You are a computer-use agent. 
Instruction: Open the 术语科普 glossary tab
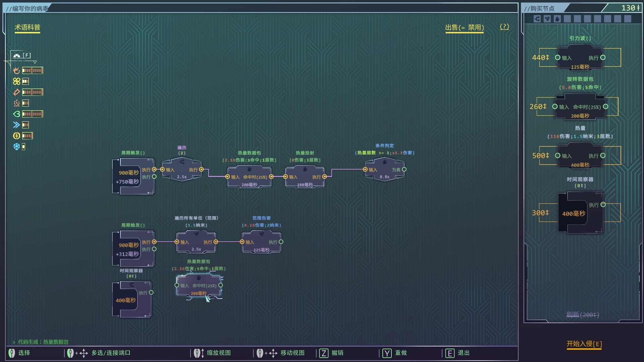(x=27, y=27)
